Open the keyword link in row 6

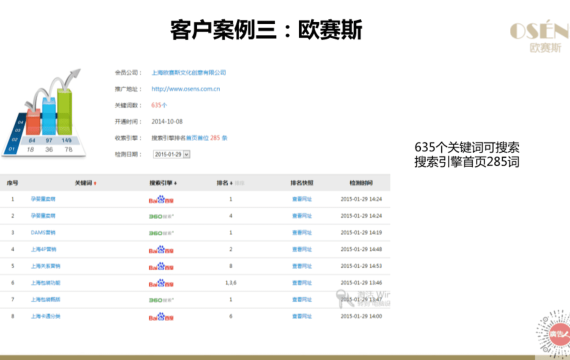tap(45, 283)
